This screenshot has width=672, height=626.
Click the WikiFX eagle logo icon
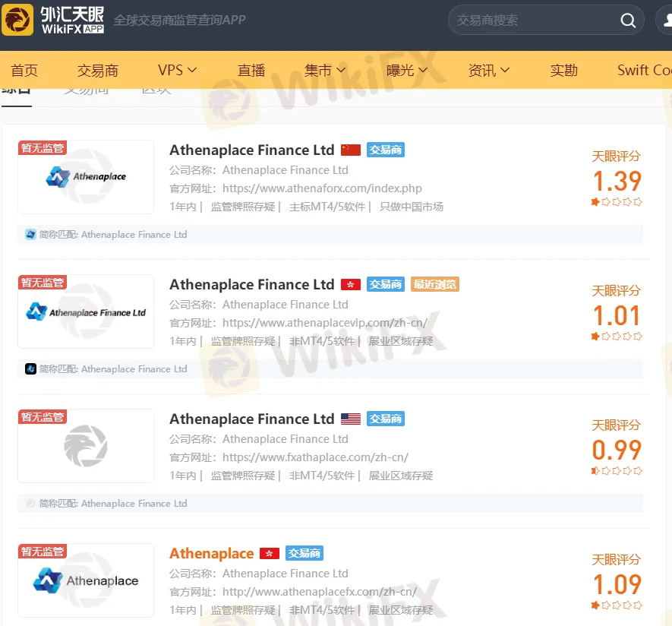17,20
